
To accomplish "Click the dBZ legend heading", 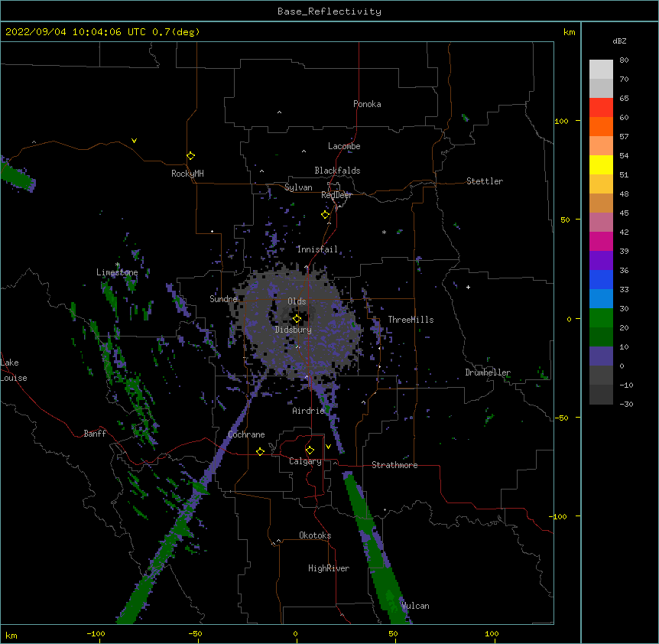I will [619, 41].
